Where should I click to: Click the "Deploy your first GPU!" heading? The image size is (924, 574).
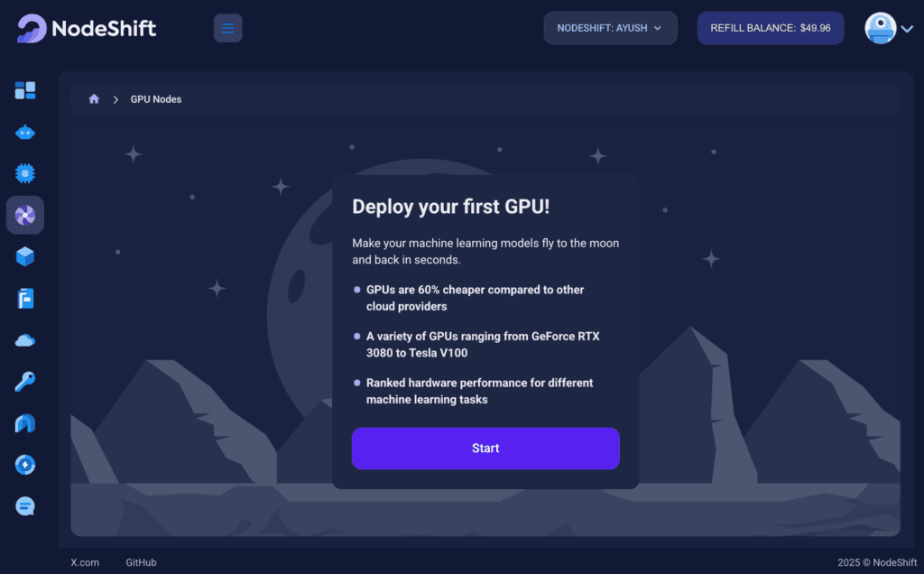[451, 207]
